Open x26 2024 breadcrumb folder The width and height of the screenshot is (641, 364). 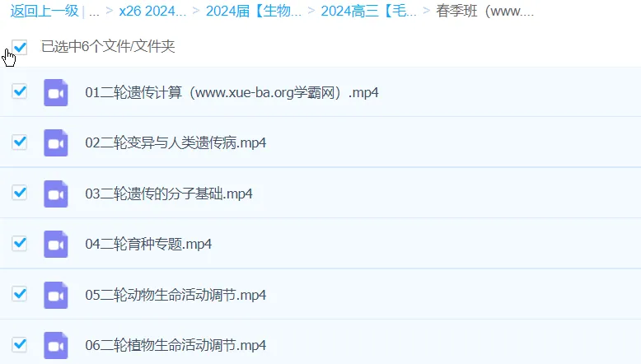(152, 11)
